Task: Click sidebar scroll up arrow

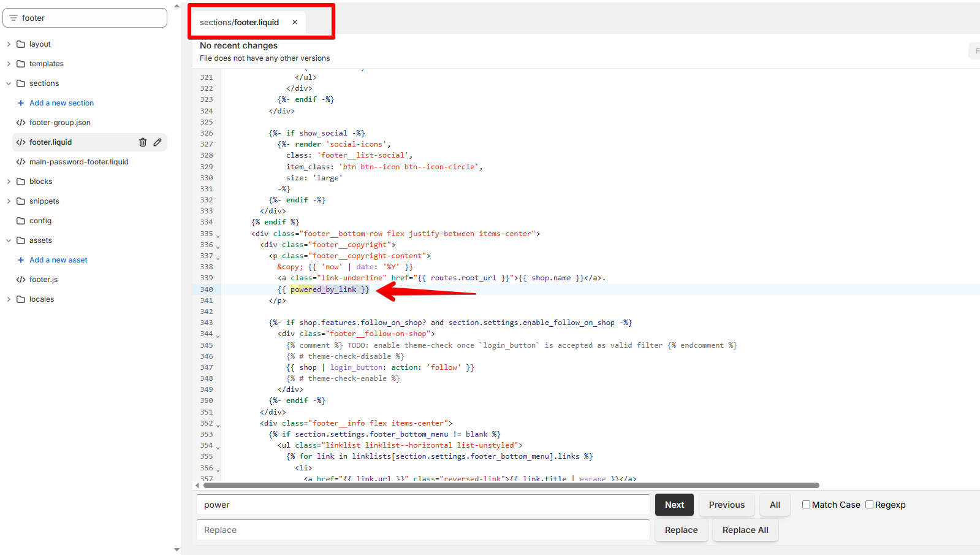Action: [177, 6]
